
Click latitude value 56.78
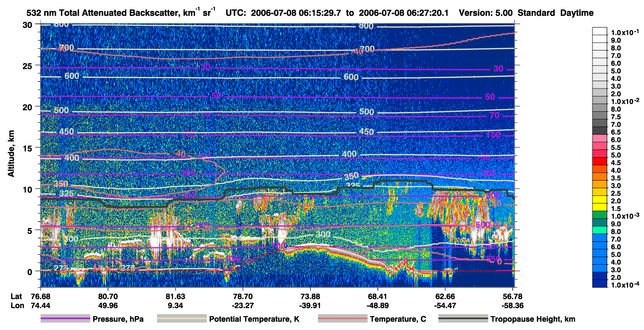tap(513, 297)
